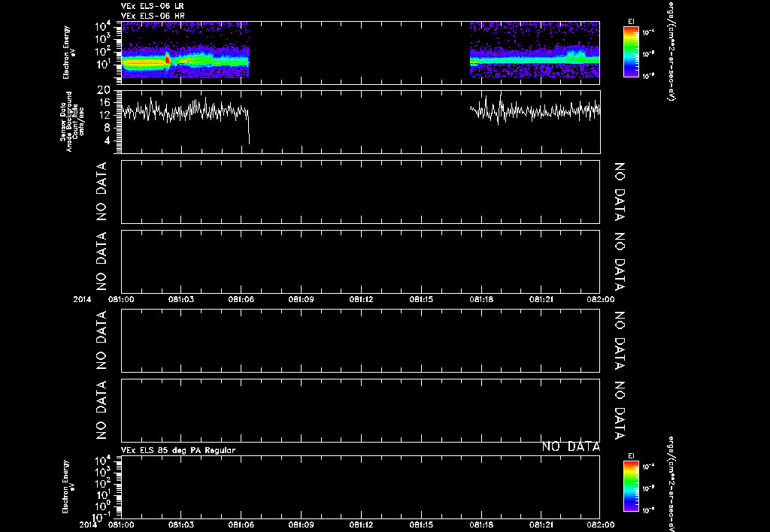Click the VEx ELS 85 deg PA Regular label

(x=178, y=450)
